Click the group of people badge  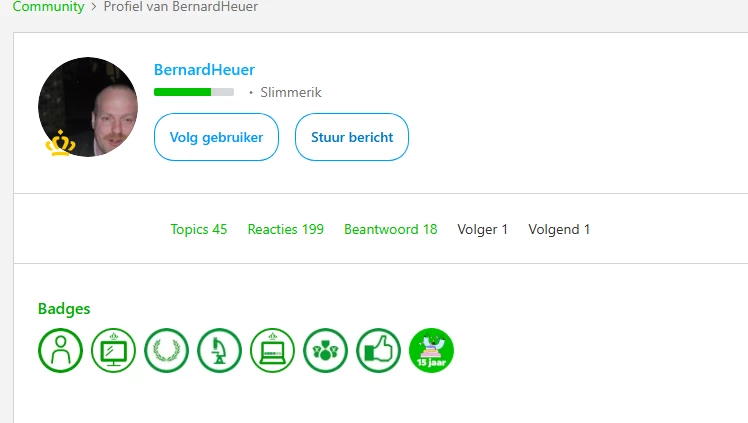tap(325, 351)
